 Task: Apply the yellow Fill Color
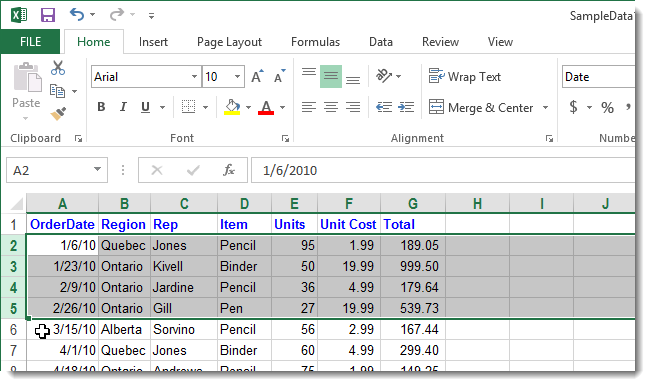click(x=233, y=107)
